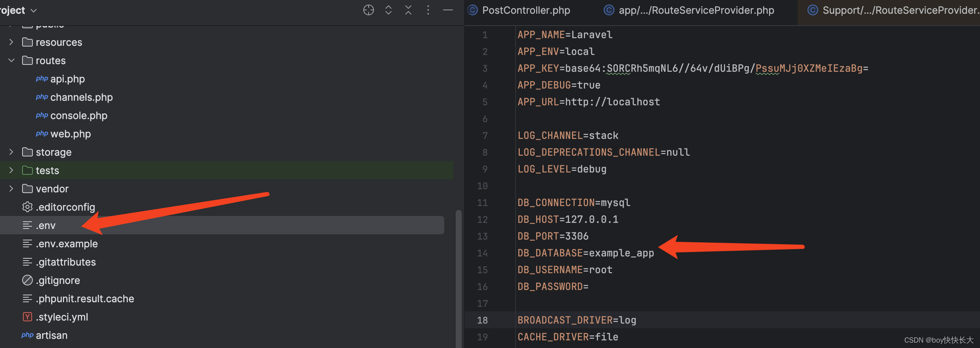Select the resources folder icon
Viewport: 980px width, 348px height.
coord(27,42)
